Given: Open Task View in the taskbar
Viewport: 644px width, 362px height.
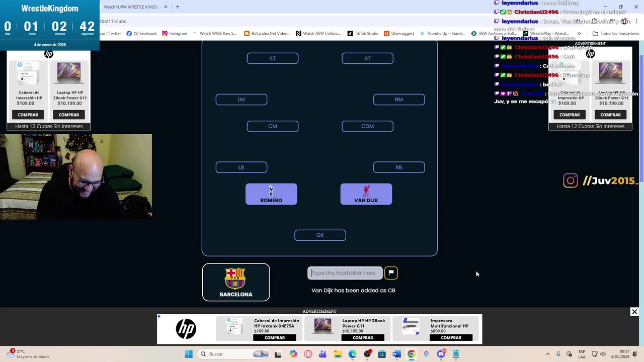Looking at the screenshot, I should coord(278,354).
